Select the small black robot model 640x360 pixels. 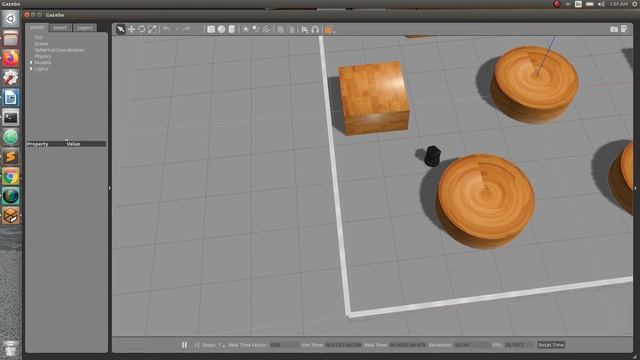tap(432, 156)
